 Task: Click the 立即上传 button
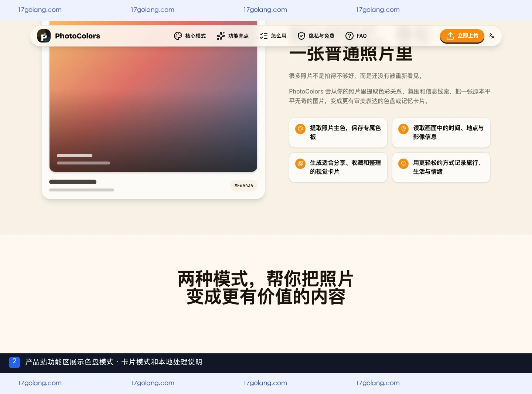pyautogui.click(x=462, y=36)
